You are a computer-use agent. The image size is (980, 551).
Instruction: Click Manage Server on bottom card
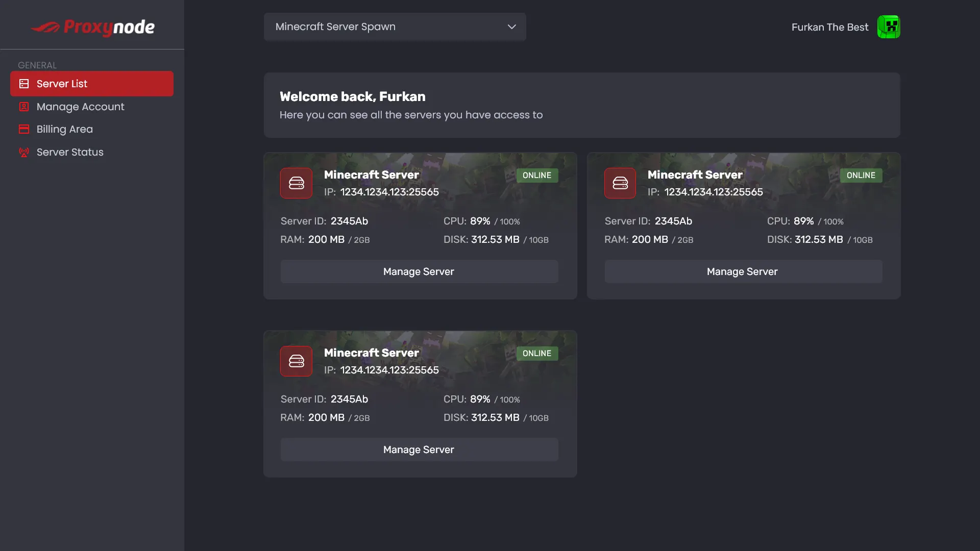pos(419,449)
